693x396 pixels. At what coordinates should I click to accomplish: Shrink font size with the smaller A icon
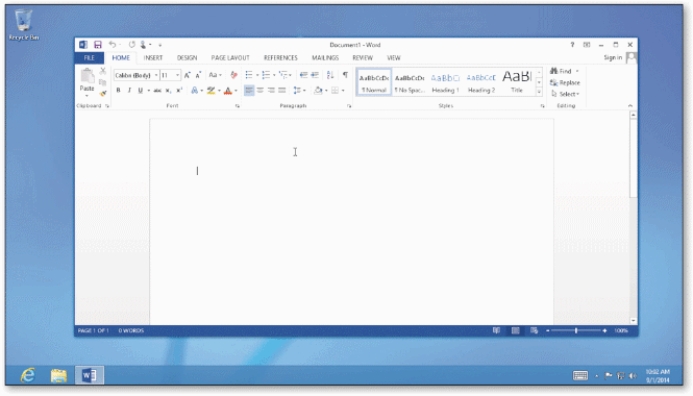pyautogui.click(x=198, y=75)
